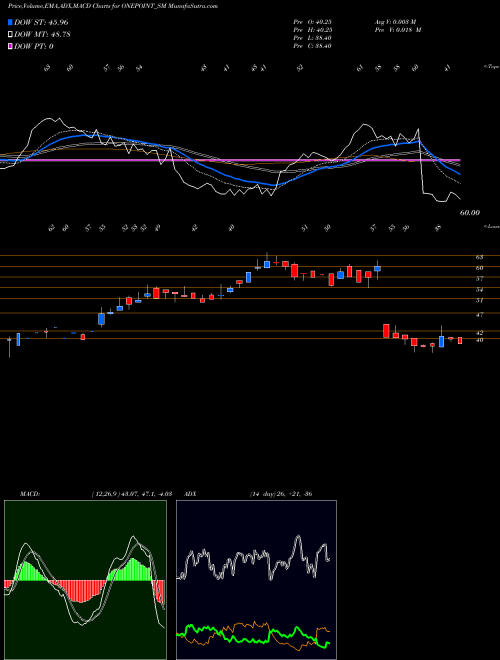Screen dimensions: 500x660
Task: Click the MACD: panel heading
Action: (30, 494)
